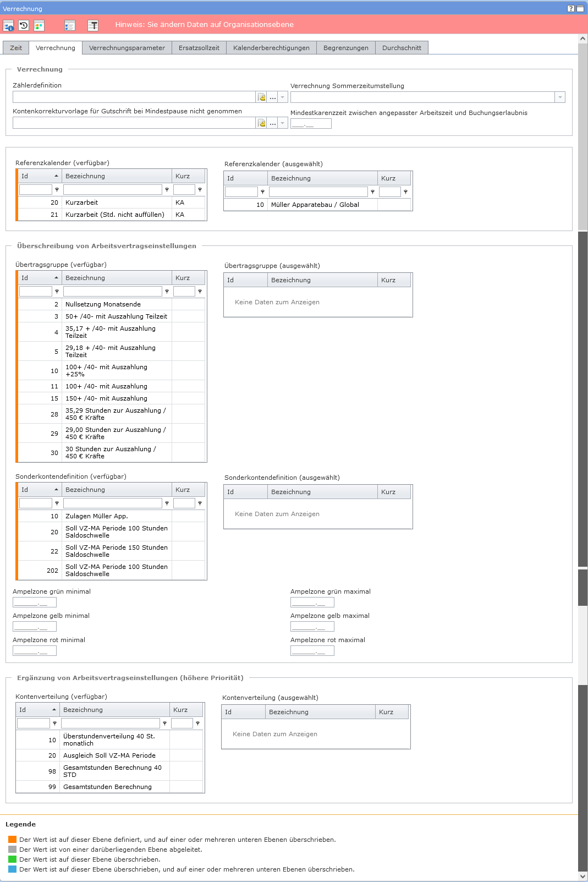Open the history clock icon

tap(24, 25)
